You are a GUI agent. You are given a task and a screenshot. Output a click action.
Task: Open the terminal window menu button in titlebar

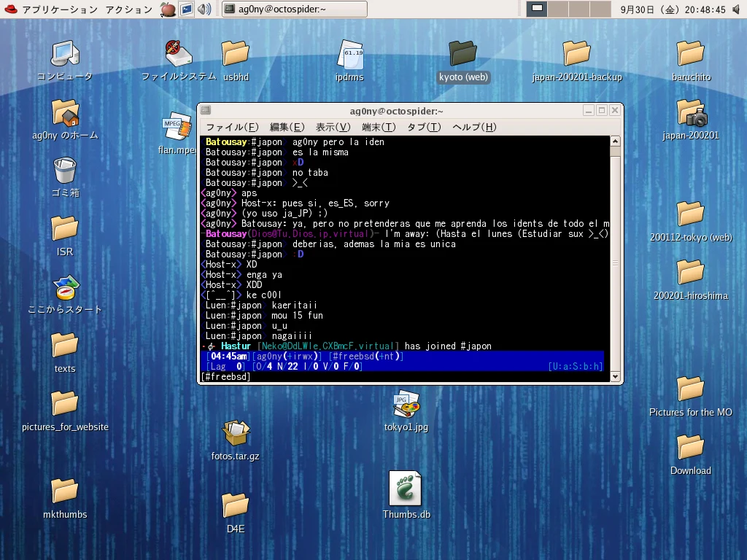pyautogui.click(x=206, y=110)
